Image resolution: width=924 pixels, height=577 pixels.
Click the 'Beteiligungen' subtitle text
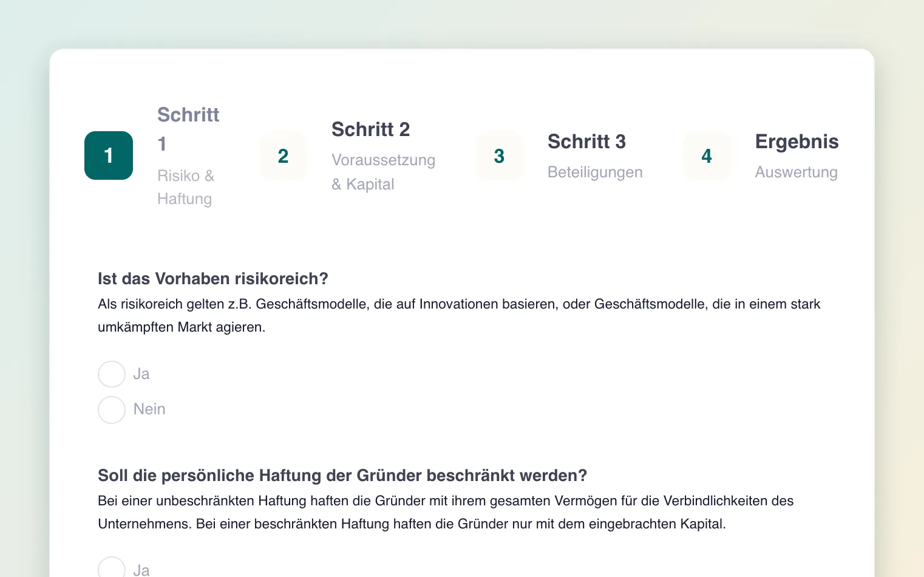(x=595, y=172)
